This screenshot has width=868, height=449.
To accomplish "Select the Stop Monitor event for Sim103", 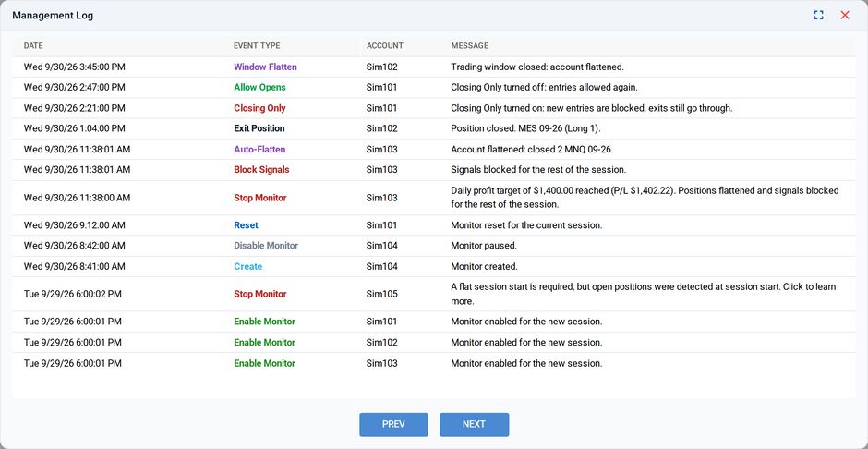I will (260, 198).
